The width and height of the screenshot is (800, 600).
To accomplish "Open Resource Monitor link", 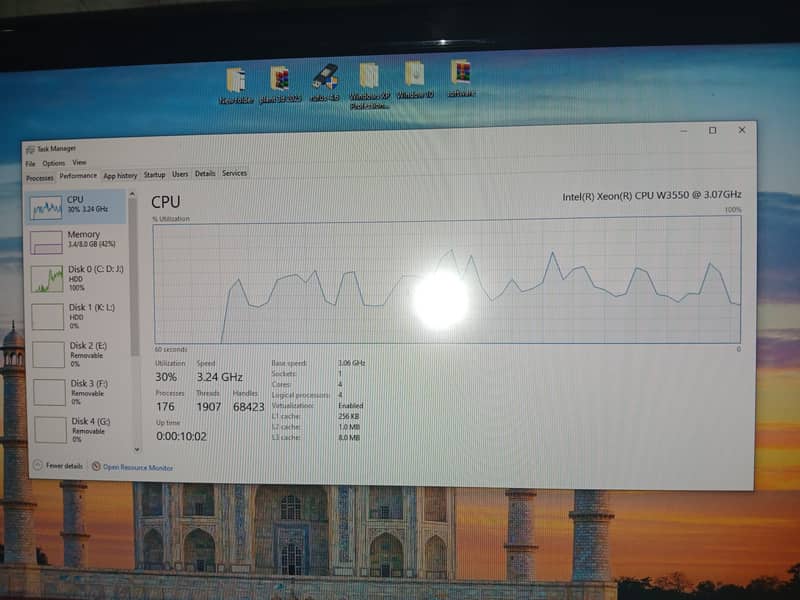I will pos(138,467).
